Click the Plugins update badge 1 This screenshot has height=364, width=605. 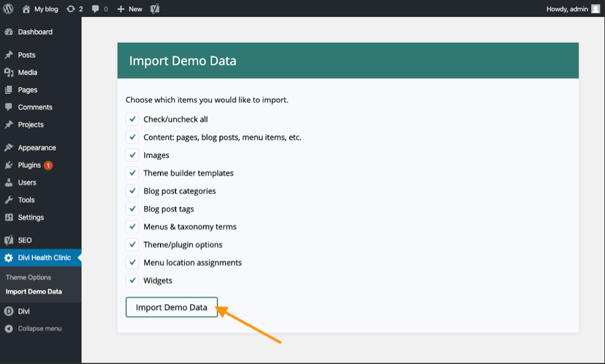[x=48, y=165]
